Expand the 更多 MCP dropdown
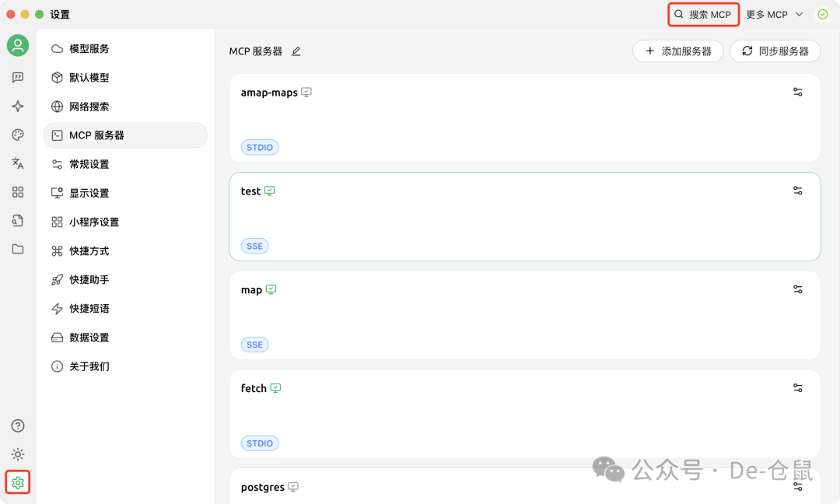Viewport: 840px width, 504px height. [x=775, y=14]
